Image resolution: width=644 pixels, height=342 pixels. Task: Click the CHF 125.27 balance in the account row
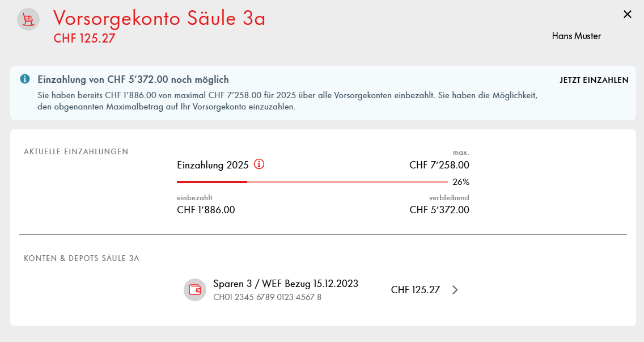415,290
